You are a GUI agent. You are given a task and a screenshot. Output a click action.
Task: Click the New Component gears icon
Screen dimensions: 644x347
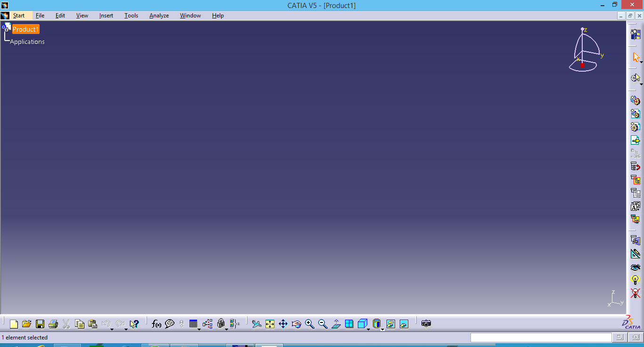[636, 100]
